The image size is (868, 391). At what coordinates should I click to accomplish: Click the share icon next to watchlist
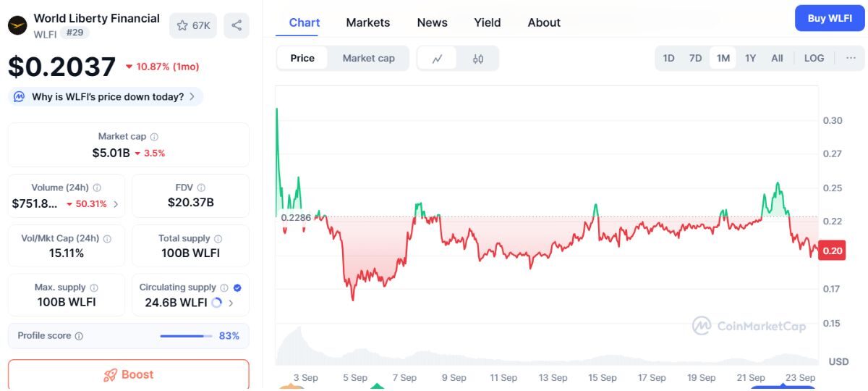(237, 25)
